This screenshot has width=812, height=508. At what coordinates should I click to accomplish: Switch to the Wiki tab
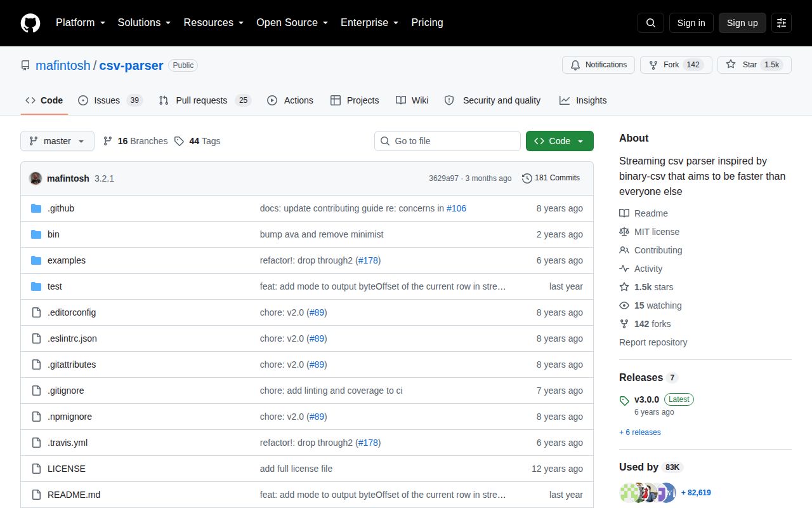pos(412,100)
